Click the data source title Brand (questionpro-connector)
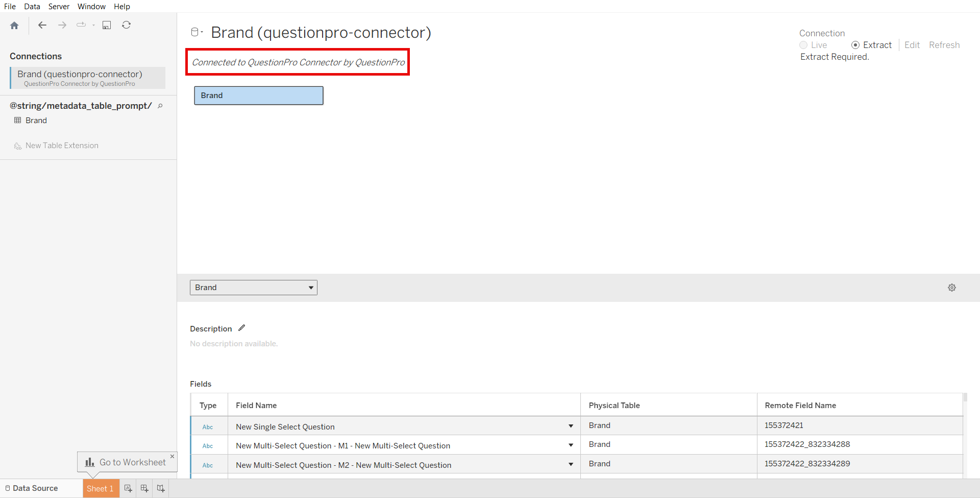This screenshot has height=498, width=980. pos(321,33)
